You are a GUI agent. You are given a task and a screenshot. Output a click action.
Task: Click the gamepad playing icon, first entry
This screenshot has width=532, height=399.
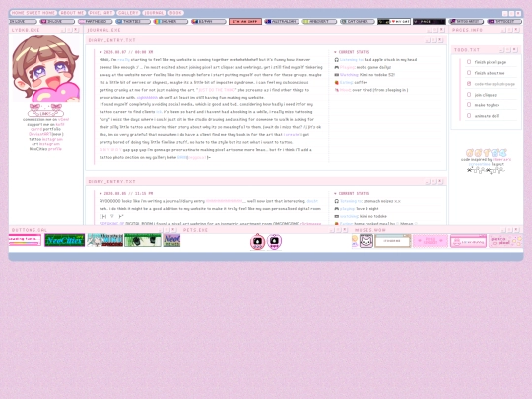(337, 67)
